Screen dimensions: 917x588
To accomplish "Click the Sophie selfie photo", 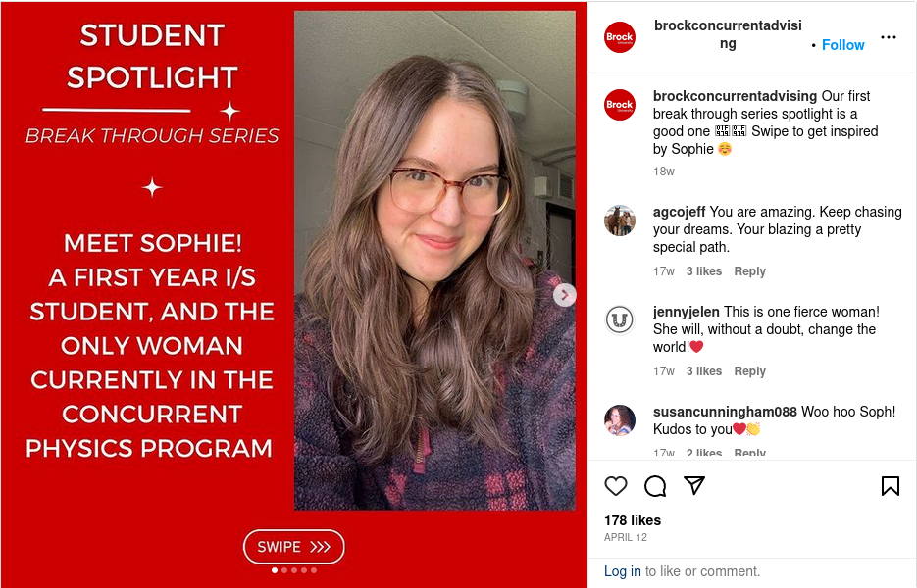I will coord(434,261).
